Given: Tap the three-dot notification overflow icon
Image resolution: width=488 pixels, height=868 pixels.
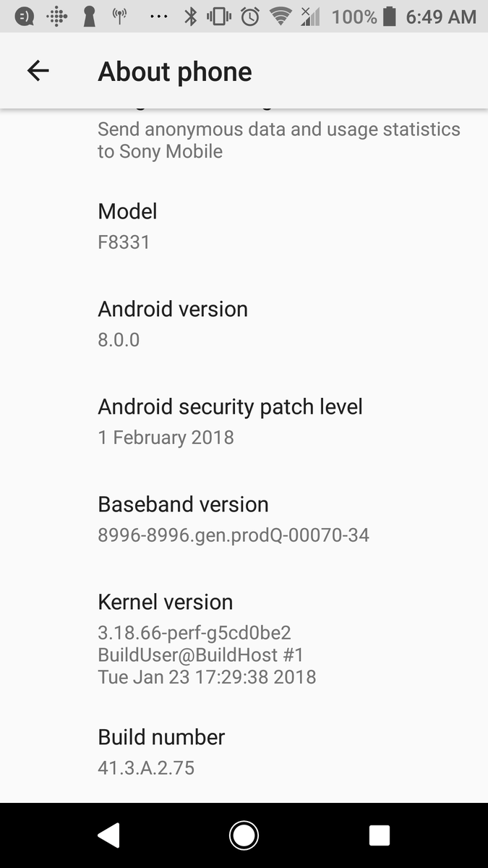Looking at the screenshot, I should click(158, 17).
